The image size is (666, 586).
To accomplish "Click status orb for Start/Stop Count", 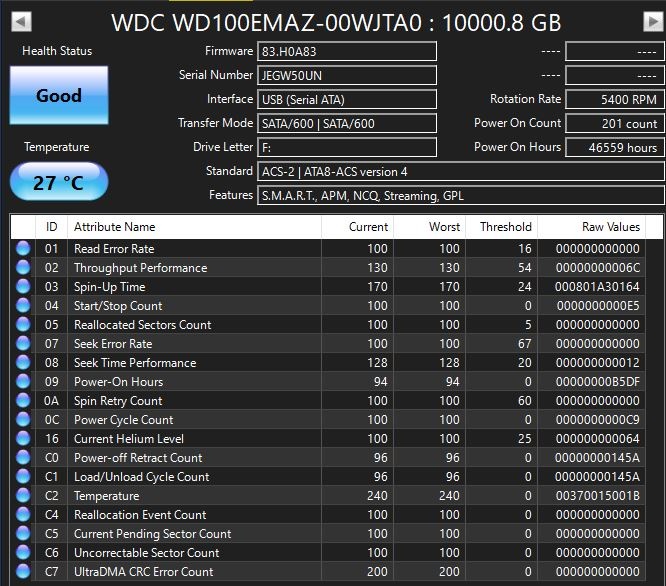I will point(23,305).
